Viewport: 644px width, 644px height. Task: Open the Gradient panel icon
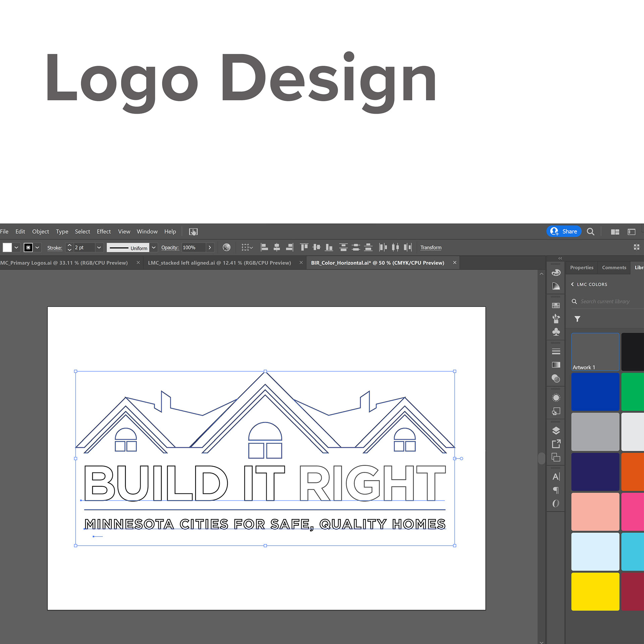556,365
